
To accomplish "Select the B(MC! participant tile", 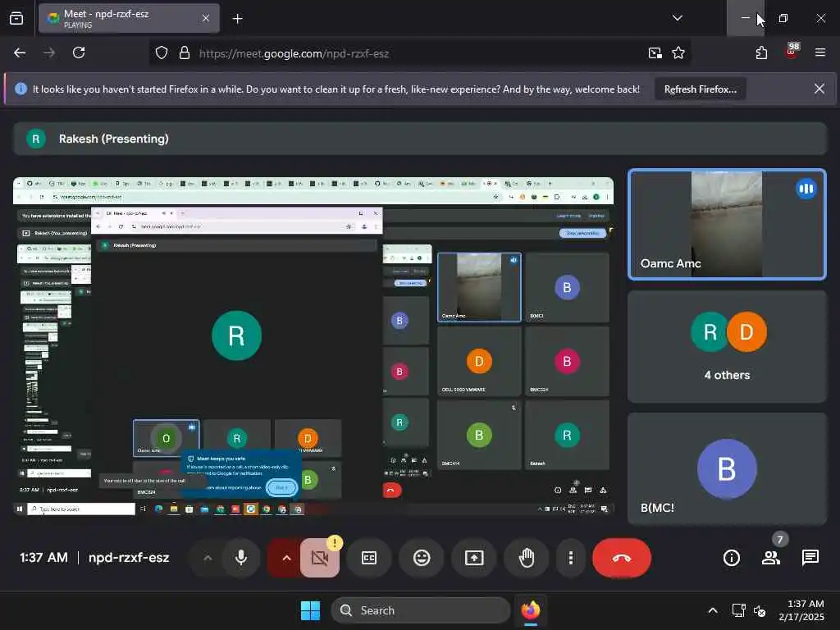I will (727, 468).
